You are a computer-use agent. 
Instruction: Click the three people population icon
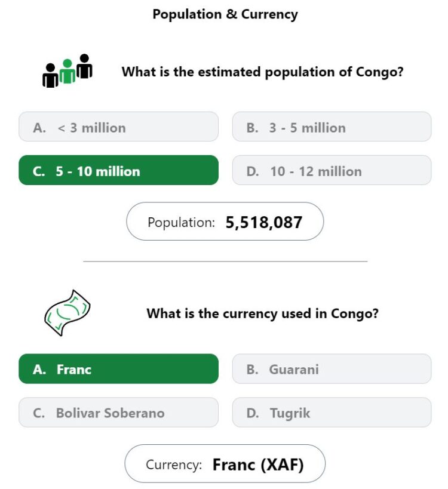[67, 71]
